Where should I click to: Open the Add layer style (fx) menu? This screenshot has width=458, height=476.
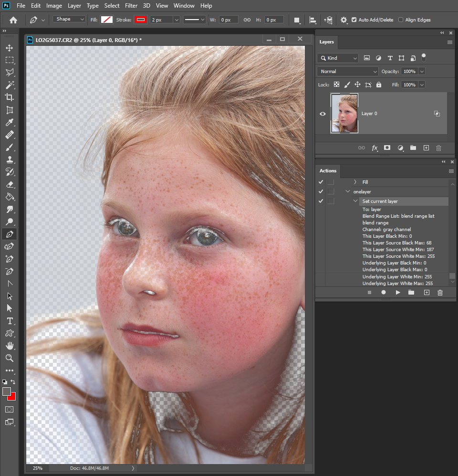coord(375,148)
